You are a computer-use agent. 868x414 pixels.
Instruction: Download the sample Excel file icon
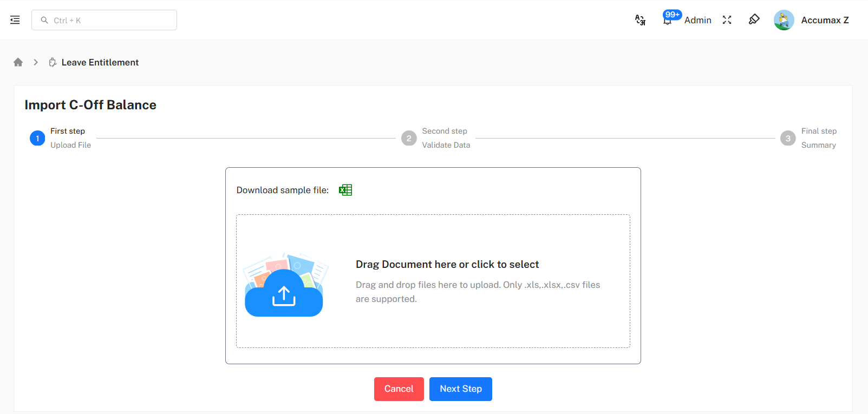345,190
